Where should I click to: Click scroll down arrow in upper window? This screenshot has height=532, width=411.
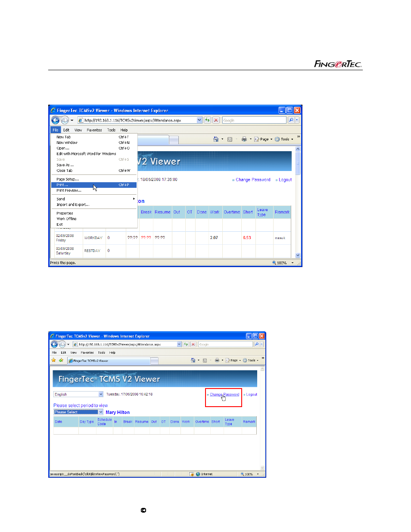coord(298,255)
